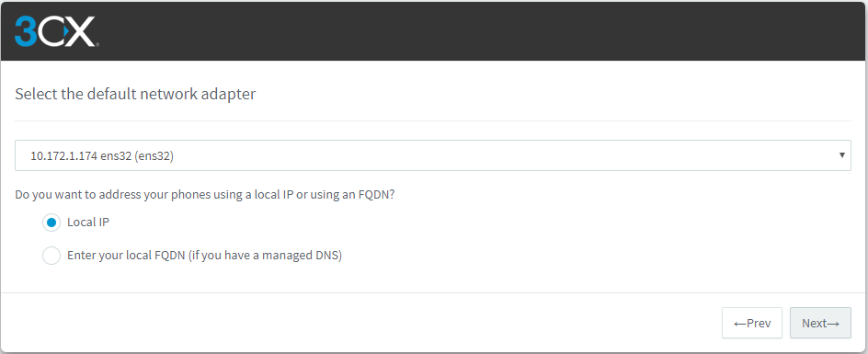The image size is (868, 354).
Task: Choose the local FQDN radio button
Action: pyautogui.click(x=51, y=256)
